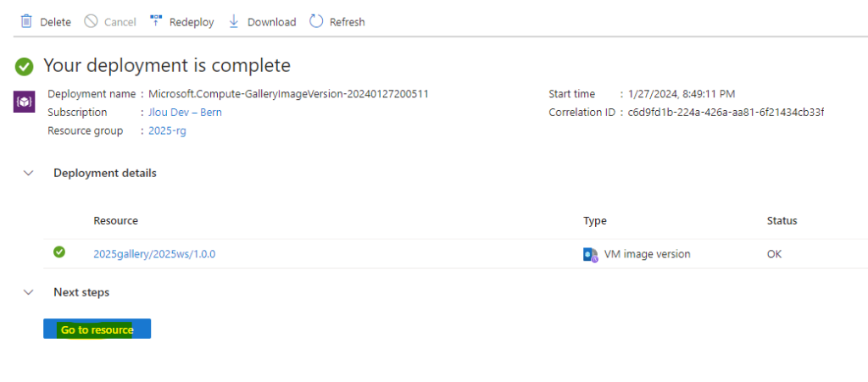Viewport: 868px width, 382px height.
Task: Click the Redeploy icon
Action: 156,21
